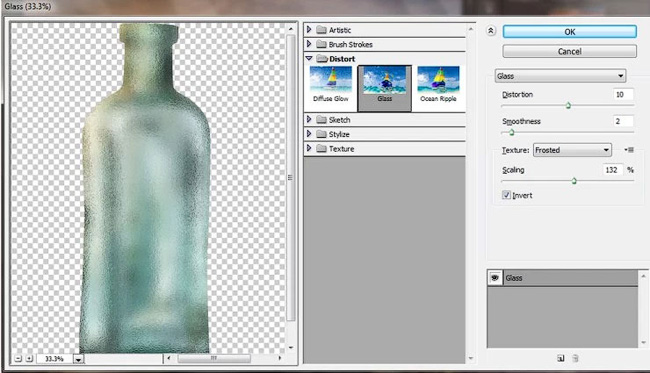Image resolution: width=650 pixels, height=373 pixels.
Task: Adjust the Distortion slider handle
Action: (x=568, y=106)
